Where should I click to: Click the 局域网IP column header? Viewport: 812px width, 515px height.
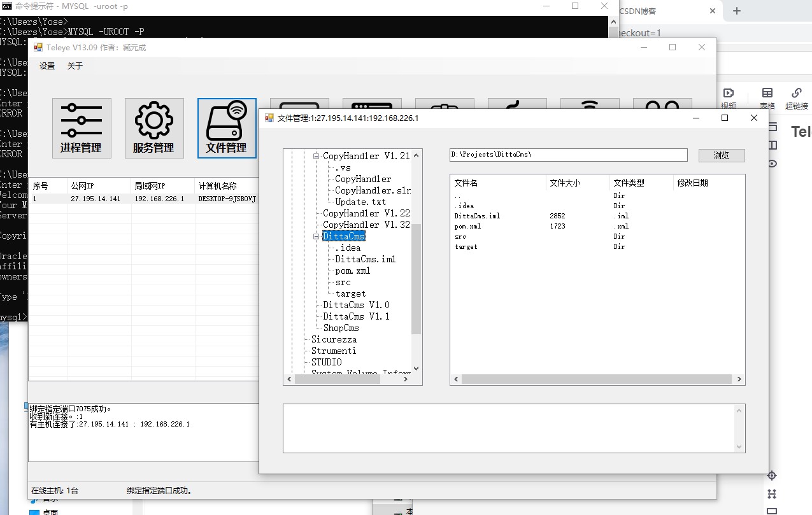tap(163, 186)
